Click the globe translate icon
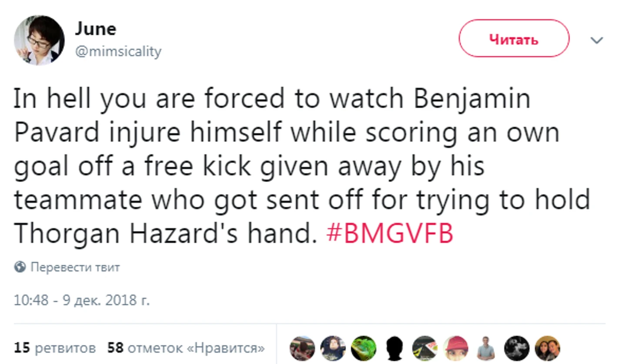The image size is (635, 364). 20,267
